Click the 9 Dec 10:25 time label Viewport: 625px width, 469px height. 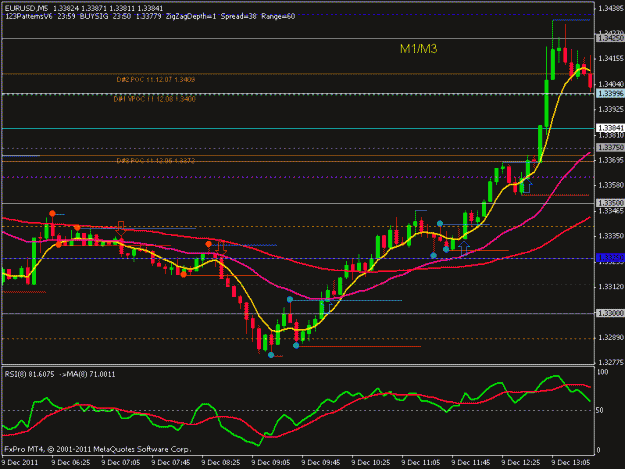pyautogui.click(x=371, y=463)
